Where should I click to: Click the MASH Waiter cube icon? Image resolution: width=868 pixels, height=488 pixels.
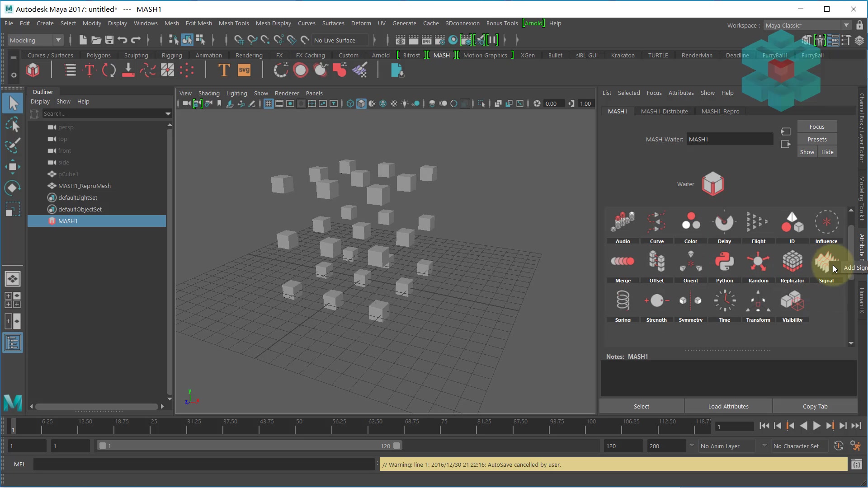(712, 184)
